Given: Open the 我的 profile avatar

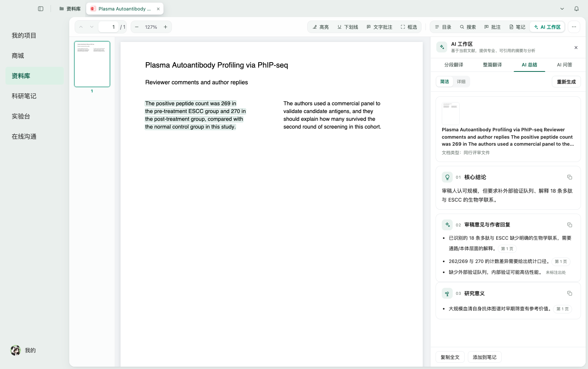Looking at the screenshot, I should coord(16,350).
